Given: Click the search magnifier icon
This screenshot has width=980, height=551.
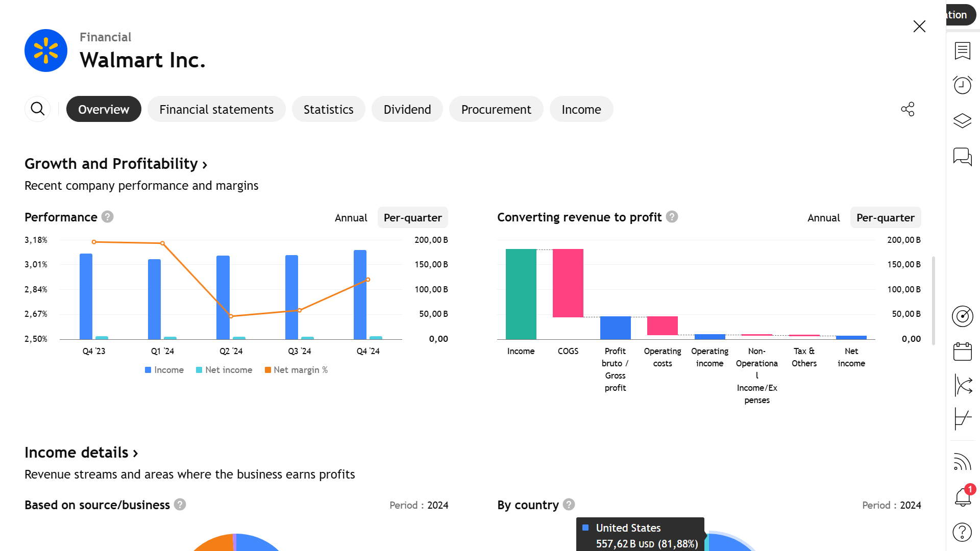Looking at the screenshot, I should (x=38, y=109).
